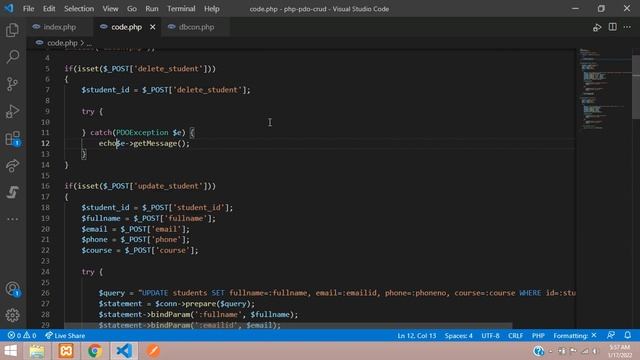Change end of line sequence CRLF

(516, 336)
